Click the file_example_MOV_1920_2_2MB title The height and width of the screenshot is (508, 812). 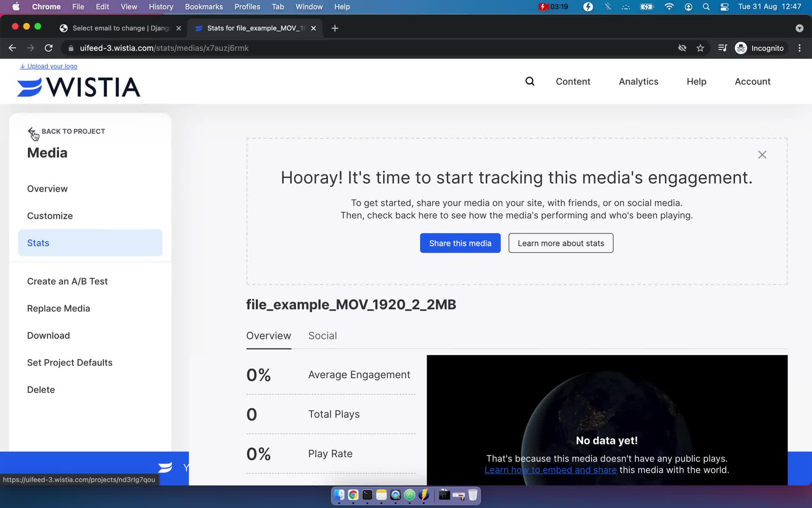click(x=351, y=305)
